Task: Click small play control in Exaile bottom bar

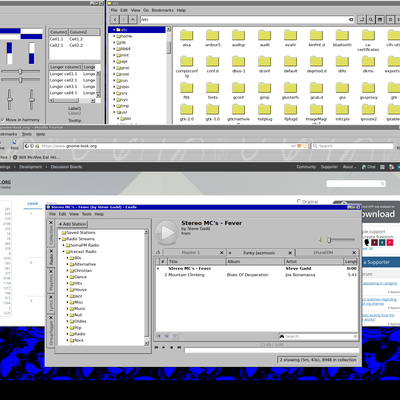Action: [164, 347]
